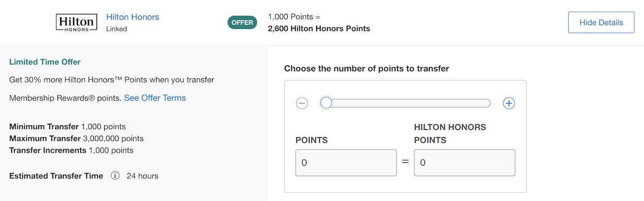Click the Linked status label
The image size is (644, 201).
coord(116,29)
